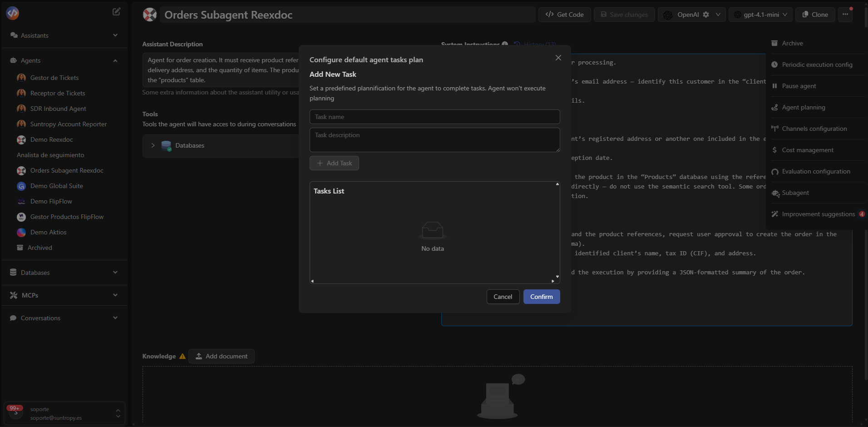Click the Archived box icon in sidebar
Viewport: 868px width, 427px height.
(x=20, y=248)
